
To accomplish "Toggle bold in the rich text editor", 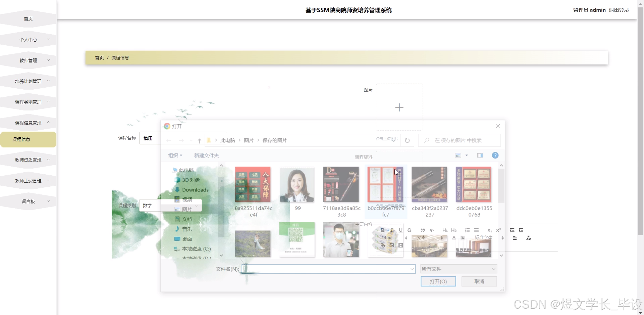I will pos(383,230).
